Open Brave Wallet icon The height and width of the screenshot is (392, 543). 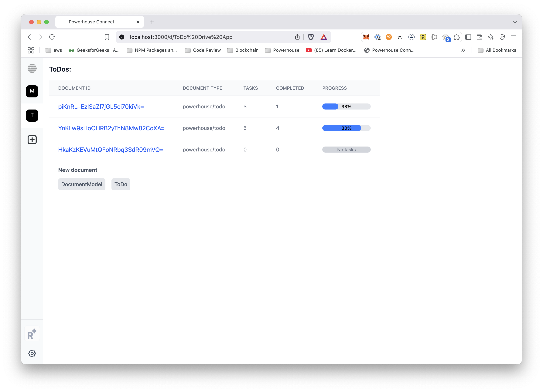point(479,37)
